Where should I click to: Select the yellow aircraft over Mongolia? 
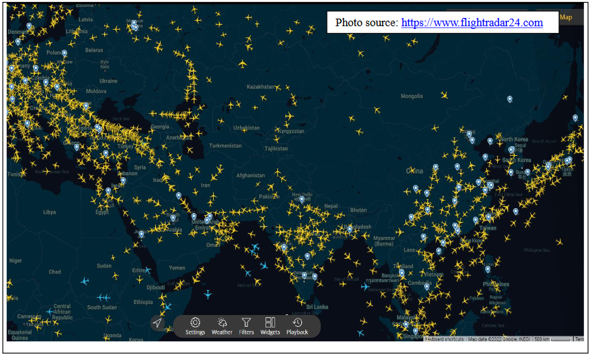444,95
